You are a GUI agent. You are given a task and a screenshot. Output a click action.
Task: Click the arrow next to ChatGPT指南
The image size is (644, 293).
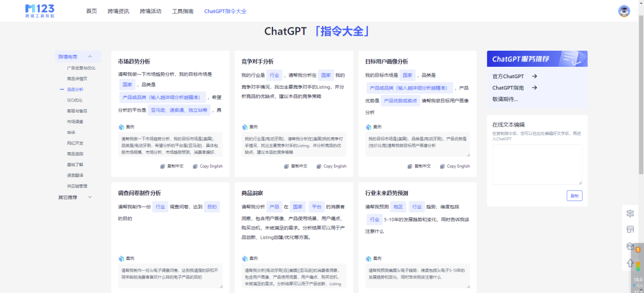click(x=534, y=88)
